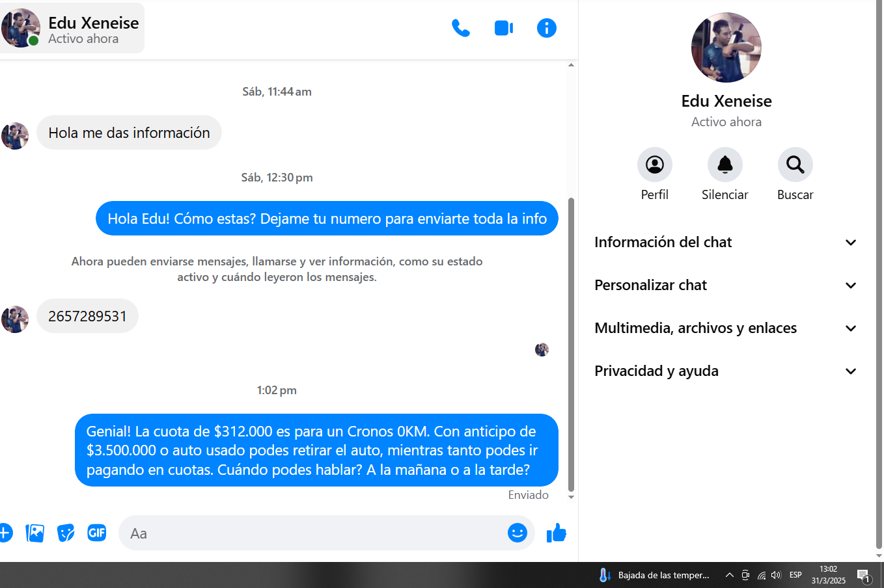This screenshot has width=884, height=588.
Task: Open the Windows notification center
Action: click(x=864, y=575)
